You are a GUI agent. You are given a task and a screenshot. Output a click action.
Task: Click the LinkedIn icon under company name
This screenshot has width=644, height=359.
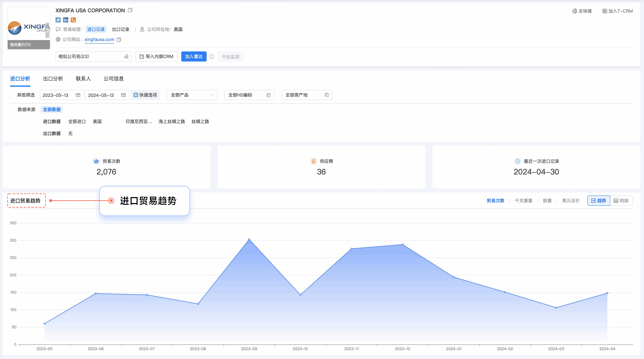point(65,20)
